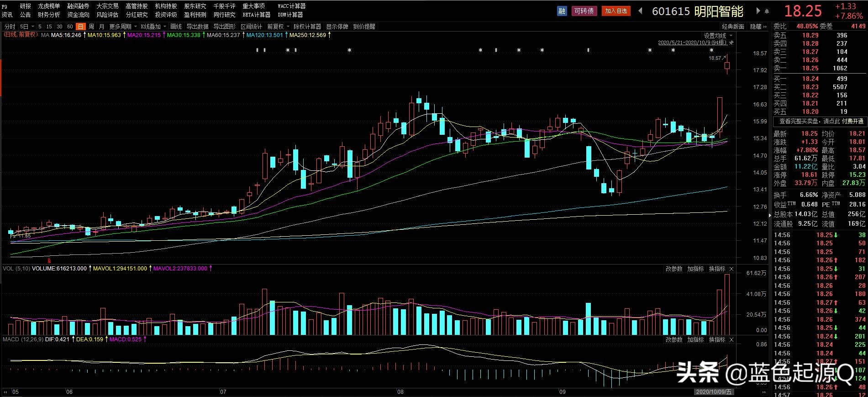Close the MACD indicator panel
Viewport: 868px width, 397px height.
[731, 339]
